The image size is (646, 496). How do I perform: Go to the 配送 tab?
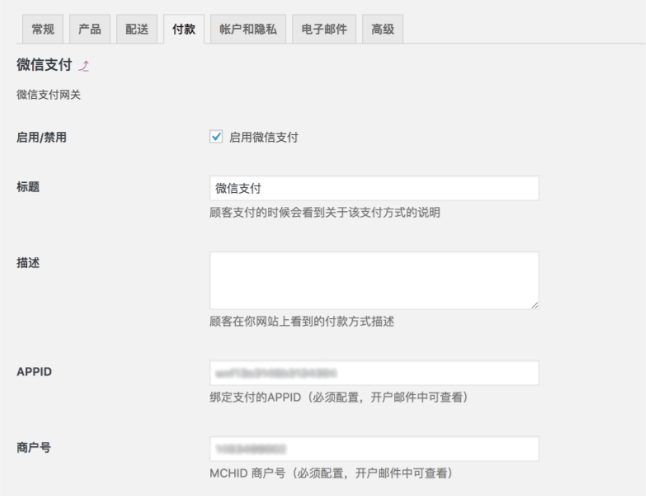tap(136, 29)
